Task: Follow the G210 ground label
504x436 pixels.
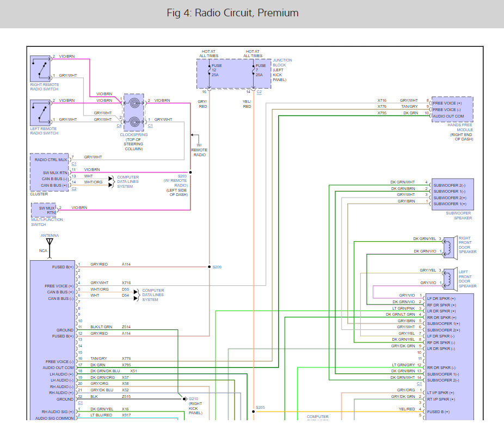Action: point(194,398)
